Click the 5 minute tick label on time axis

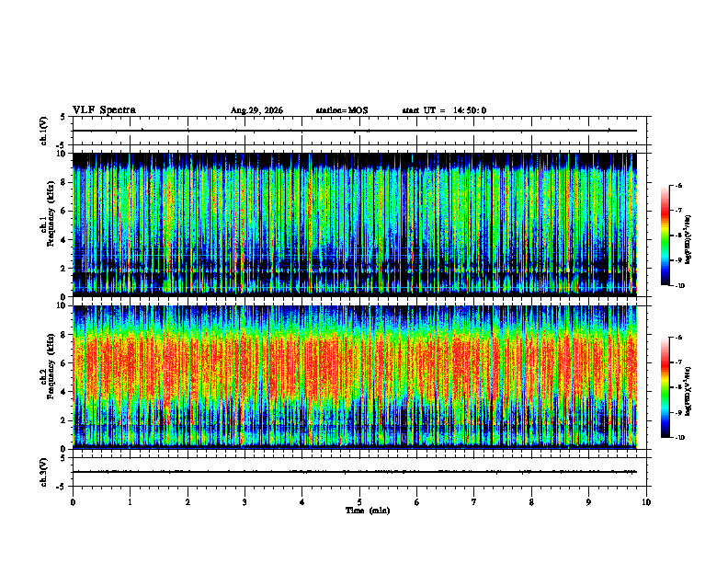click(x=359, y=502)
